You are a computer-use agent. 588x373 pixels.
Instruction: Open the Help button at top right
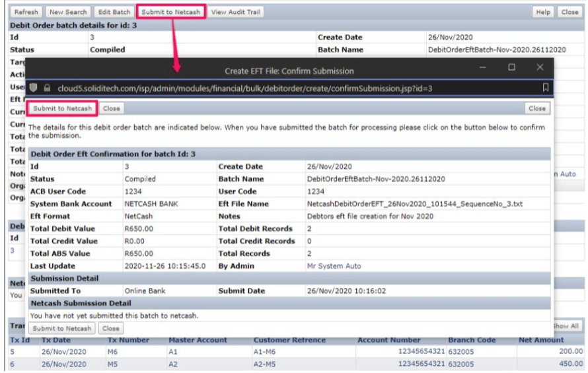[x=543, y=12]
